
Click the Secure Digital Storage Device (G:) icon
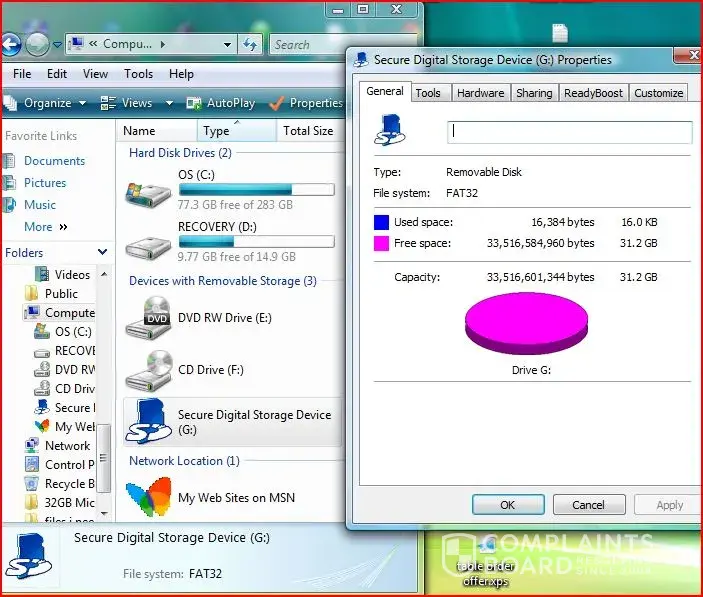pyautogui.click(x=147, y=422)
